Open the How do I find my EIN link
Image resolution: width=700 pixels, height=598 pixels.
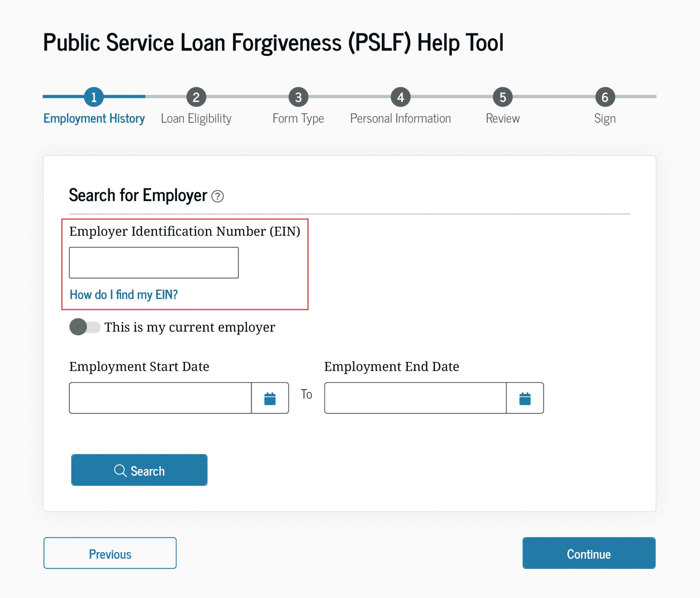124,294
